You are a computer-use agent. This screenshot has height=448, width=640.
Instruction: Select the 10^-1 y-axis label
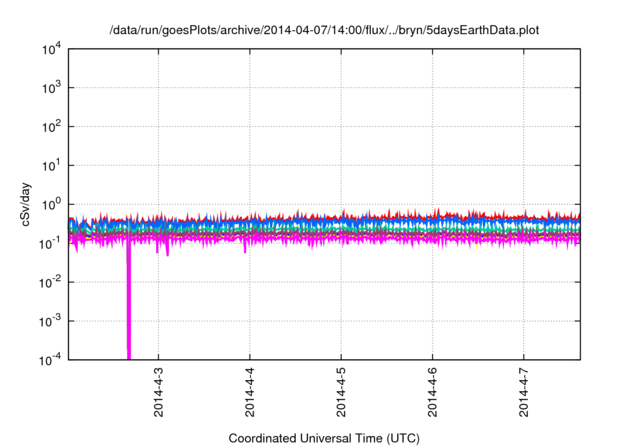point(50,244)
